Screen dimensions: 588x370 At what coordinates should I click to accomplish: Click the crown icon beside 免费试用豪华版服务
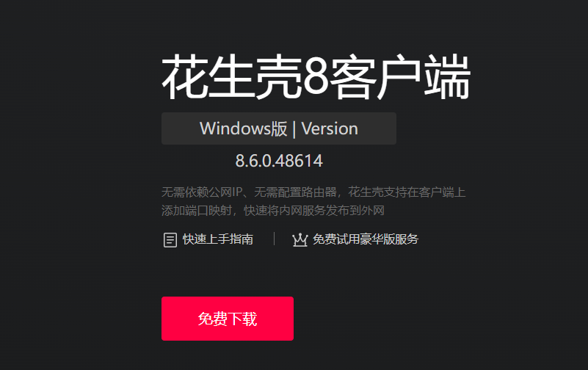click(300, 239)
